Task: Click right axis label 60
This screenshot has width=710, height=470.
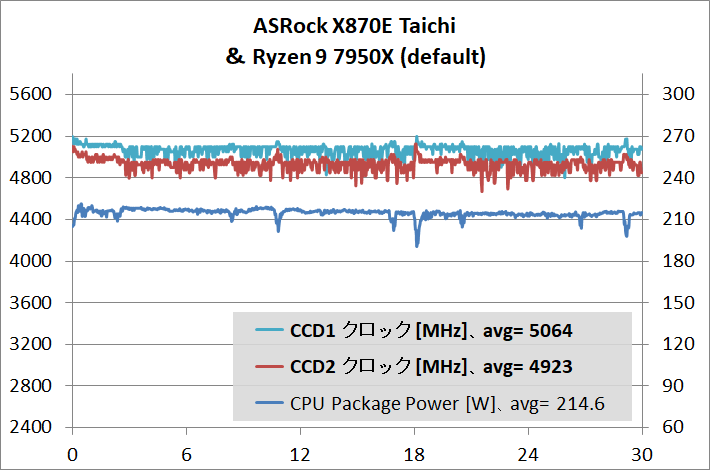Action: point(673,427)
